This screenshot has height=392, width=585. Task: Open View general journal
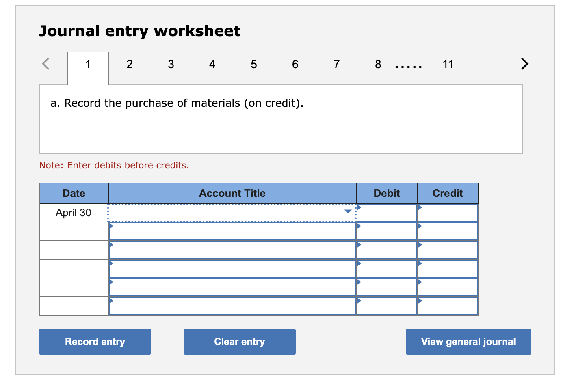point(468,342)
